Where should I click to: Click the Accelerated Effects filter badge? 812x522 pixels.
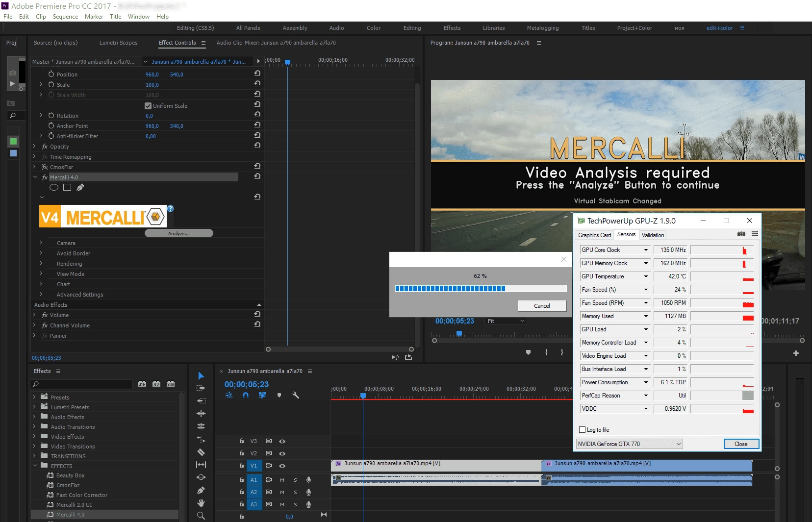click(x=142, y=384)
